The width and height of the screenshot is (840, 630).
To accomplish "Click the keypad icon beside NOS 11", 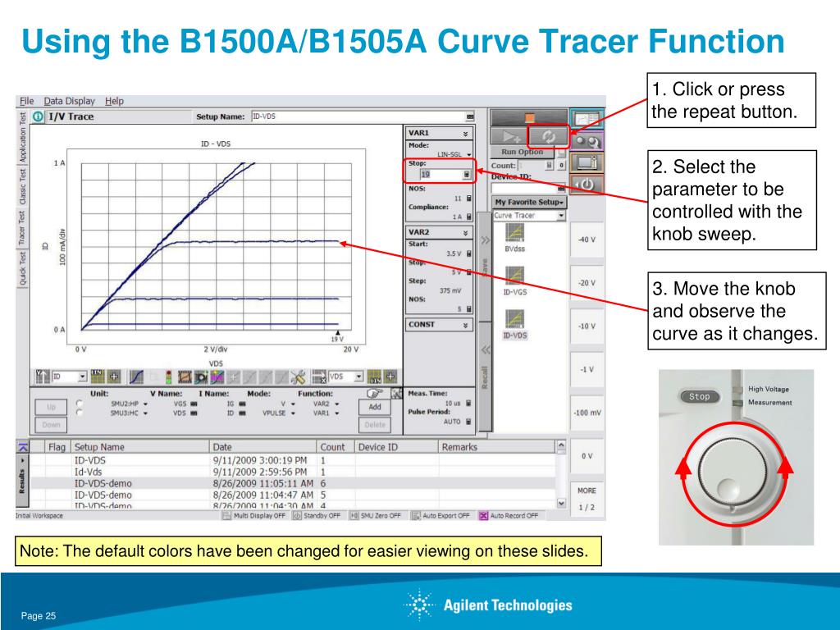I will 468,199.
